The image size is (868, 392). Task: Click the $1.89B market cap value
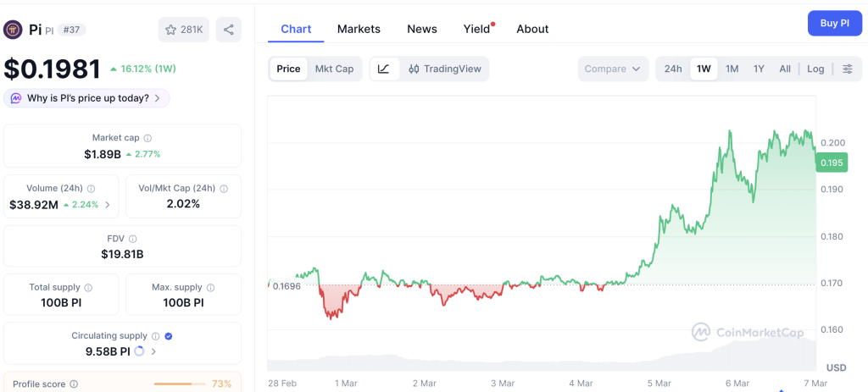[103, 154]
